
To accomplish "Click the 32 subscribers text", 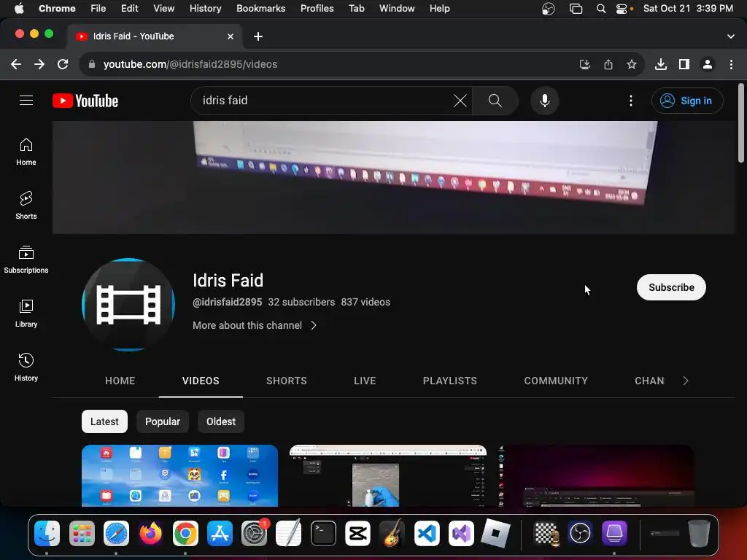I will click(301, 302).
